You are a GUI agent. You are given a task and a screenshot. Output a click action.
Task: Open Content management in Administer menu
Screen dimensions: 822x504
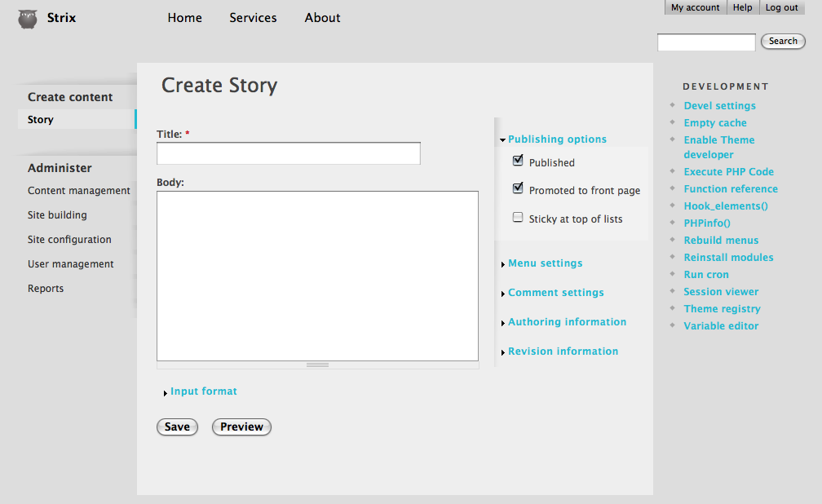point(78,191)
